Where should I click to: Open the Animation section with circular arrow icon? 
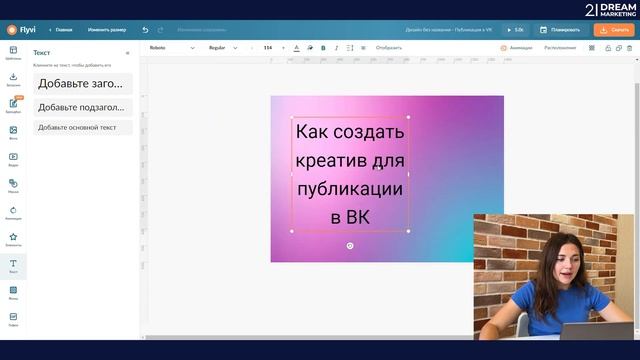click(x=13, y=213)
